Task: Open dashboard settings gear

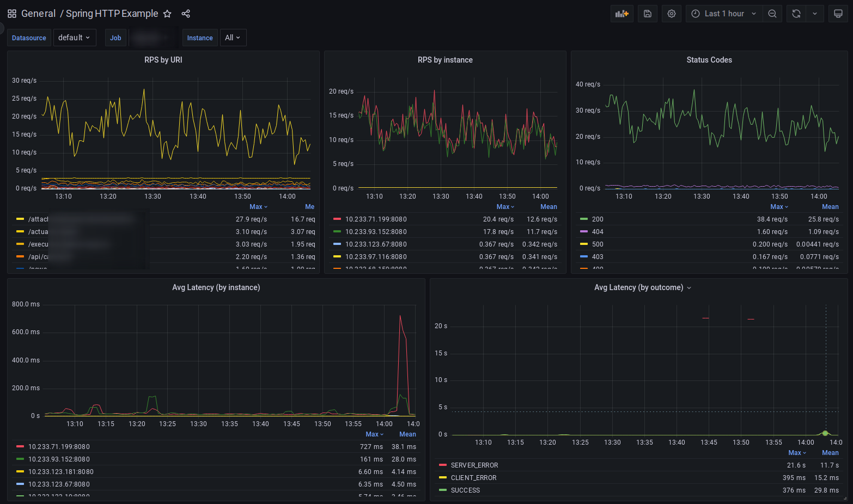Action: (x=671, y=14)
